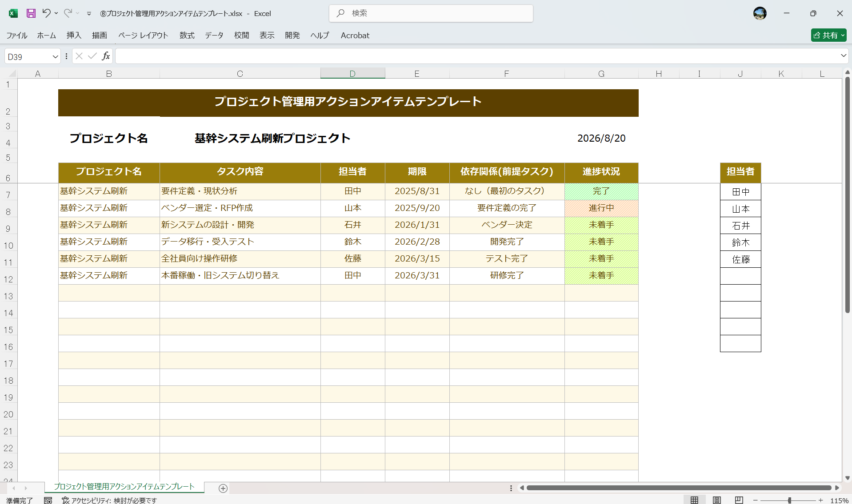Open the Undo history dropdown arrow
Image resolution: width=852 pixels, height=504 pixels.
click(x=56, y=13)
